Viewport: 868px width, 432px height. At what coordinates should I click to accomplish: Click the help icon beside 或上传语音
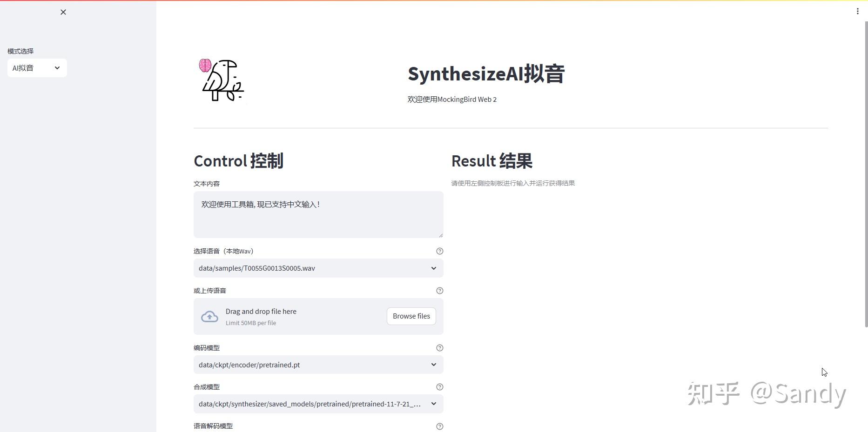439,291
